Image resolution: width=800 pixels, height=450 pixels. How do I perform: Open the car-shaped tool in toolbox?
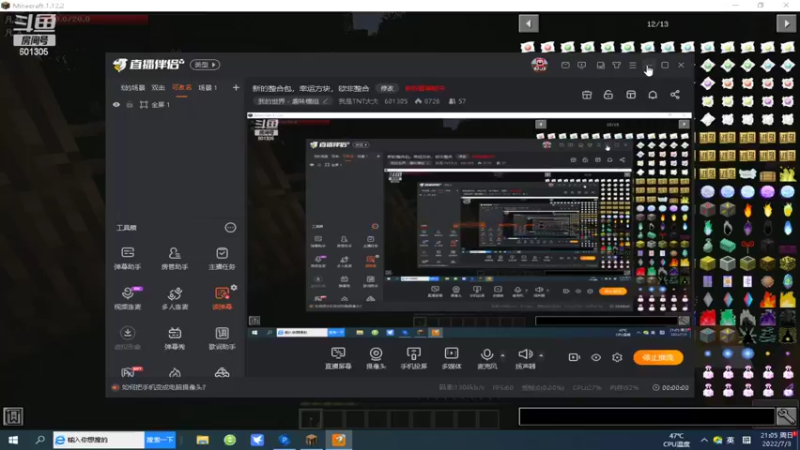point(222,372)
